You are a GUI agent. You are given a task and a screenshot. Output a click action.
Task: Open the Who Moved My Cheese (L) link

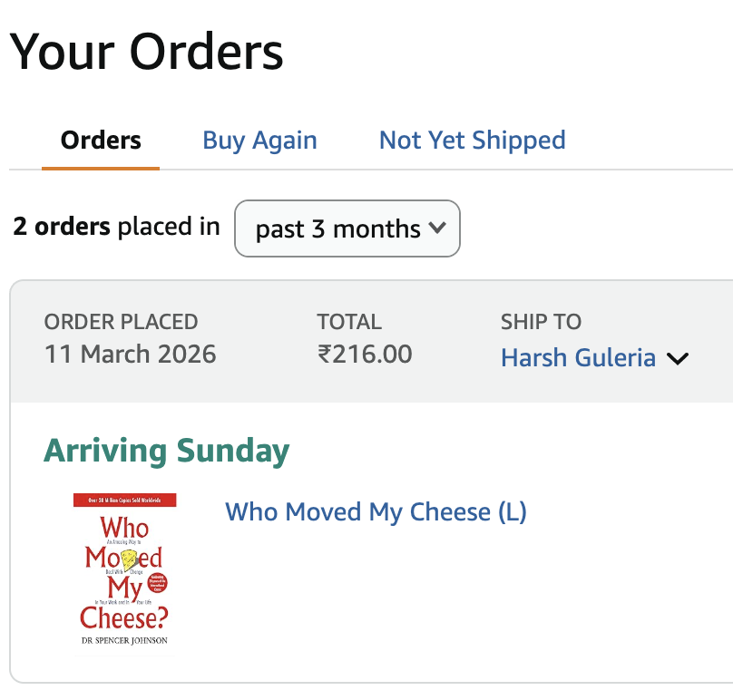point(376,511)
